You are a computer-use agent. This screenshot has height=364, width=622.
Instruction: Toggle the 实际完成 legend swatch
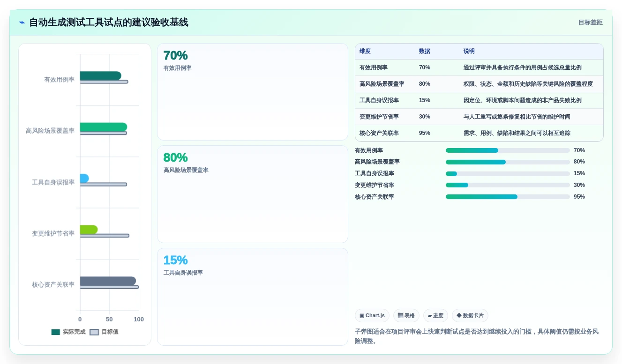pos(56,332)
